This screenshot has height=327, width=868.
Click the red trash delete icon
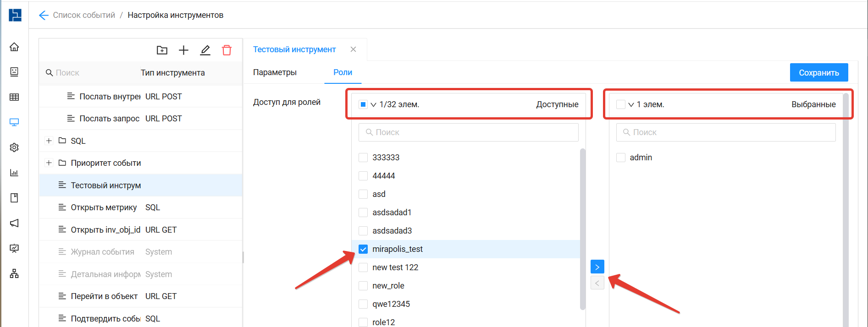click(x=227, y=50)
